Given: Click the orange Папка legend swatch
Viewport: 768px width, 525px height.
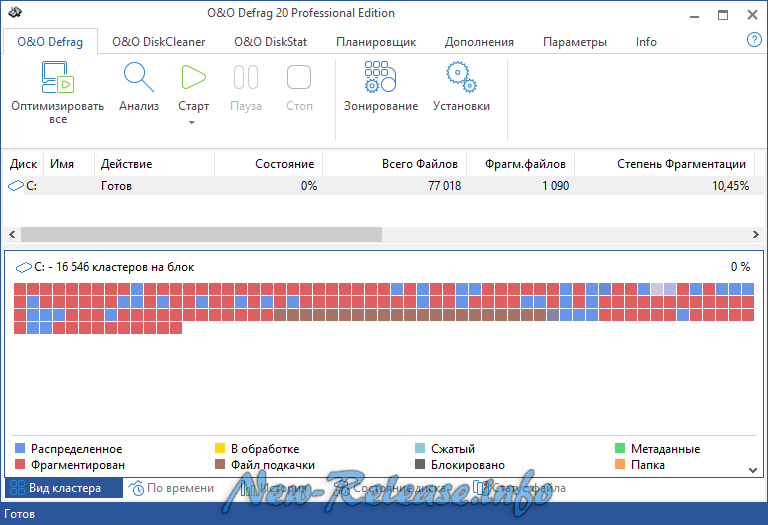Looking at the screenshot, I should (x=620, y=464).
